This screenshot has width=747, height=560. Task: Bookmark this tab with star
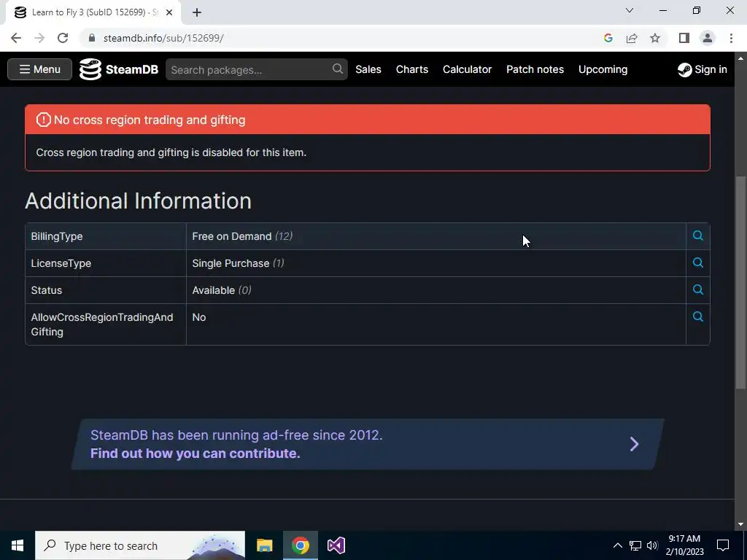point(655,38)
